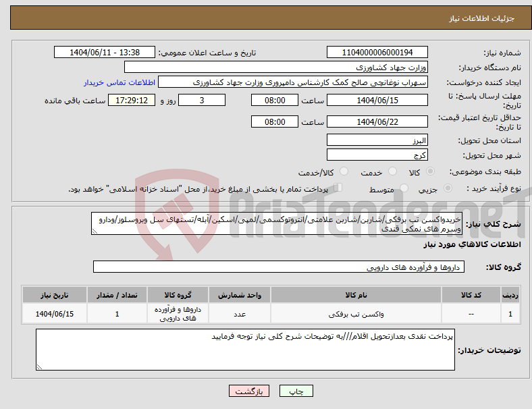Click the واکسن تب برفکی table cell
The width and height of the screenshot is (532, 409).
356,314
